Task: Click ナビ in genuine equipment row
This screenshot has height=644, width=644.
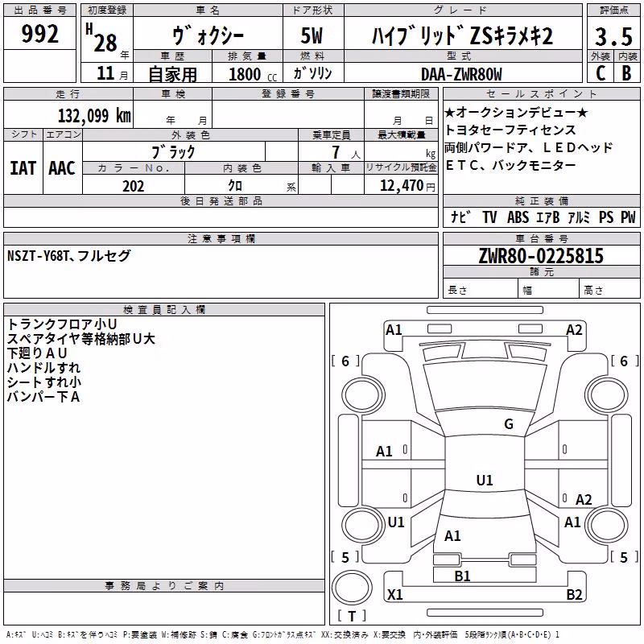Action: 460,217
